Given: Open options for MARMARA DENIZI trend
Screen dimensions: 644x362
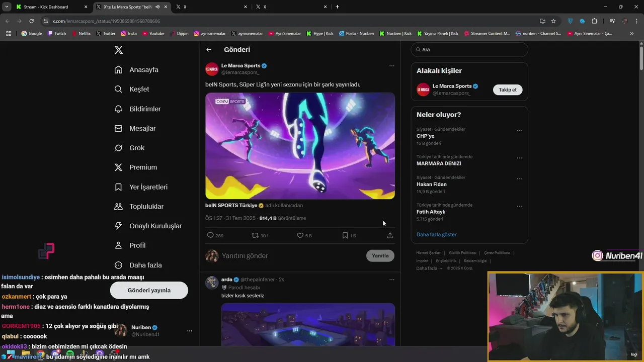Looking at the screenshot, I should [x=519, y=158].
